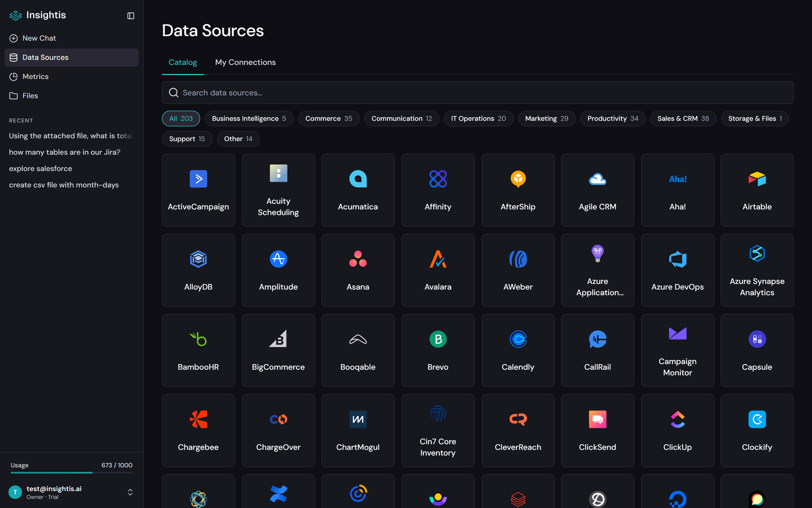Select the BambooHR icon

[198, 339]
